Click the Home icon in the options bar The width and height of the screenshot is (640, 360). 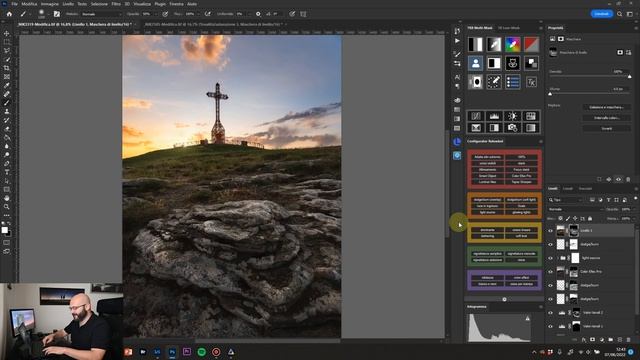9,14
